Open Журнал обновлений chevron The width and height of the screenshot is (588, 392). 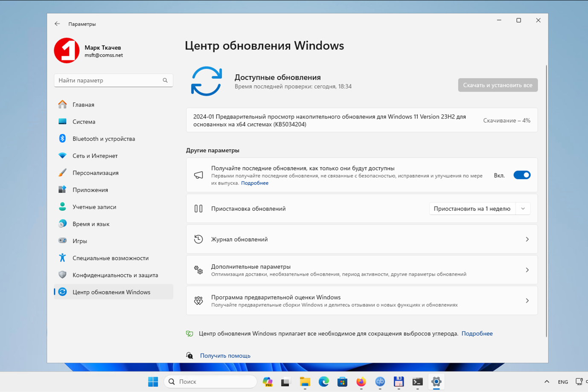click(527, 239)
